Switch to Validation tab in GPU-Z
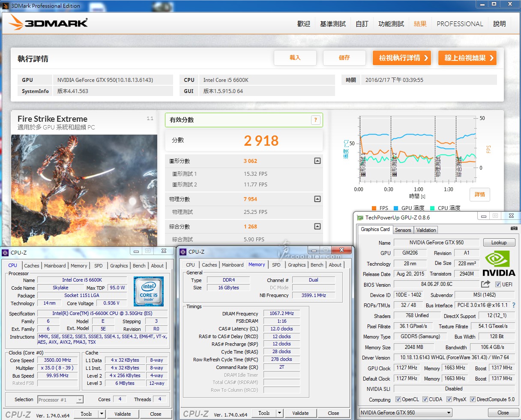The height and width of the screenshot is (420, 521). [x=426, y=230]
